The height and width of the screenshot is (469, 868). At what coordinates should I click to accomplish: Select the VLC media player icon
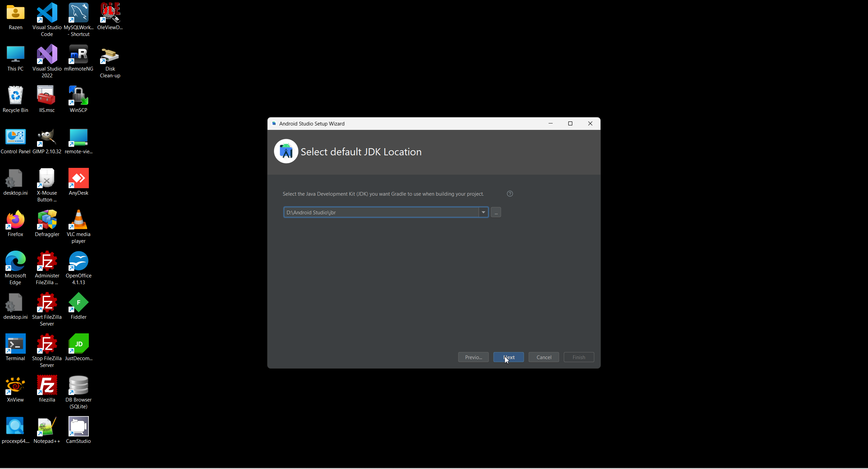78,220
